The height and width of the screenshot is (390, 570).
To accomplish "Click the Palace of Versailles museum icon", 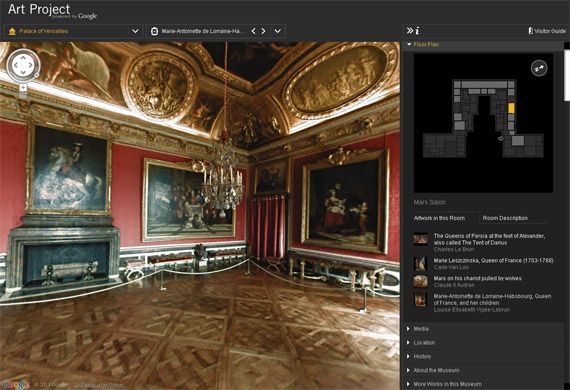I will point(12,31).
